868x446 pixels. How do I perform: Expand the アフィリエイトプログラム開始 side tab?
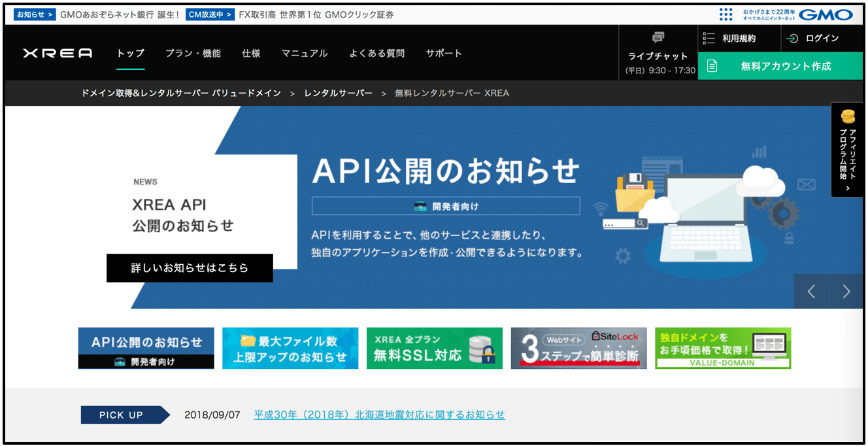(x=848, y=150)
